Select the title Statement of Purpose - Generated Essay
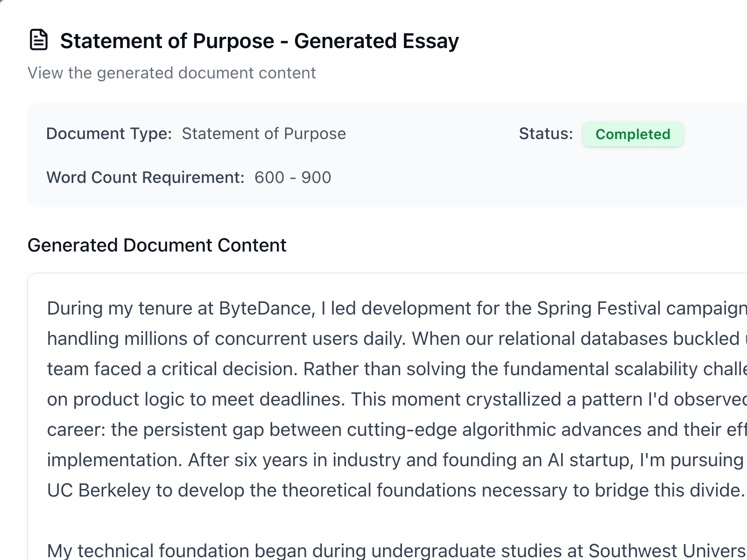Screen dimensions: 747x560 click(x=260, y=41)
